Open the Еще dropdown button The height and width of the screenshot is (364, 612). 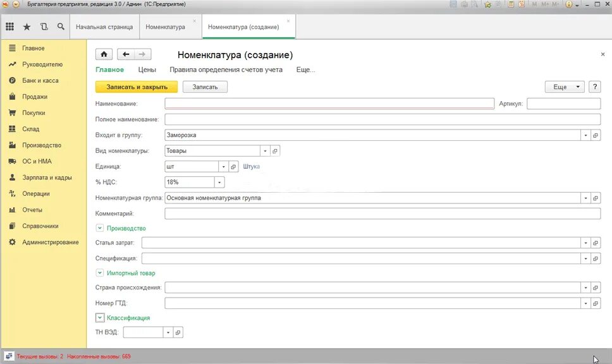click(565, 87)
